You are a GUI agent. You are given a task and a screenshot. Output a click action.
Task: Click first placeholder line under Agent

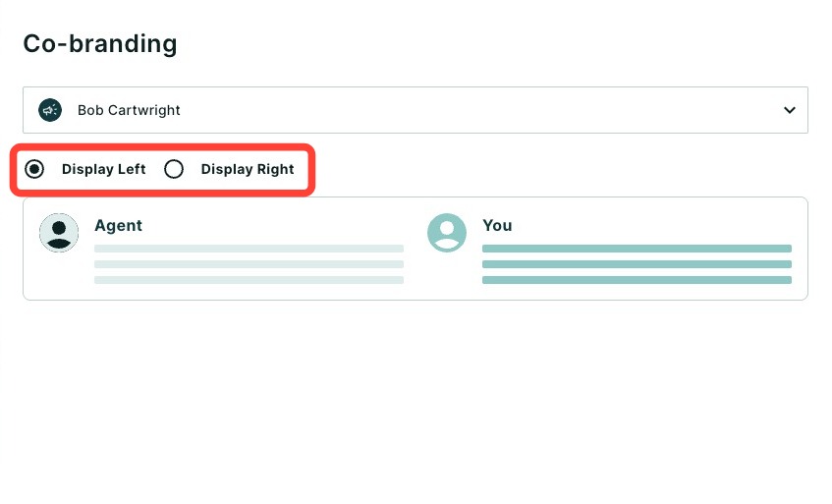point(249,249)
